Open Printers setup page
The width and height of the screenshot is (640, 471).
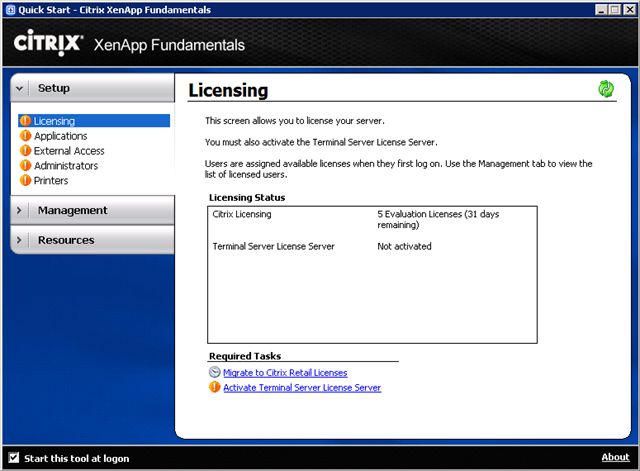[x=51, y=180]
